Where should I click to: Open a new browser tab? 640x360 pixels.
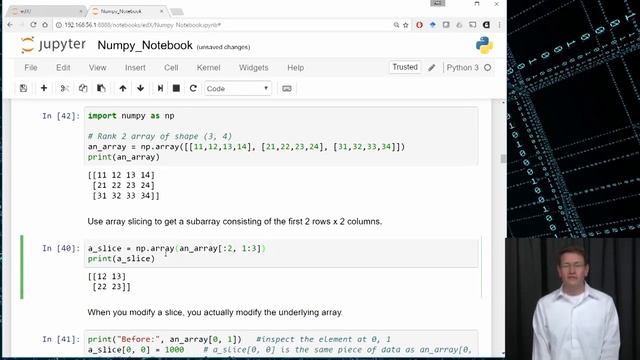(x=177, y=11)
